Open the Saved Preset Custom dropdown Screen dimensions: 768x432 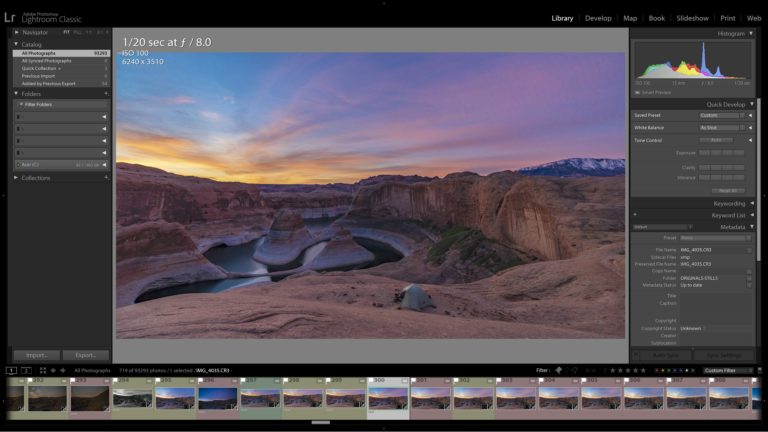click(721, 116)
